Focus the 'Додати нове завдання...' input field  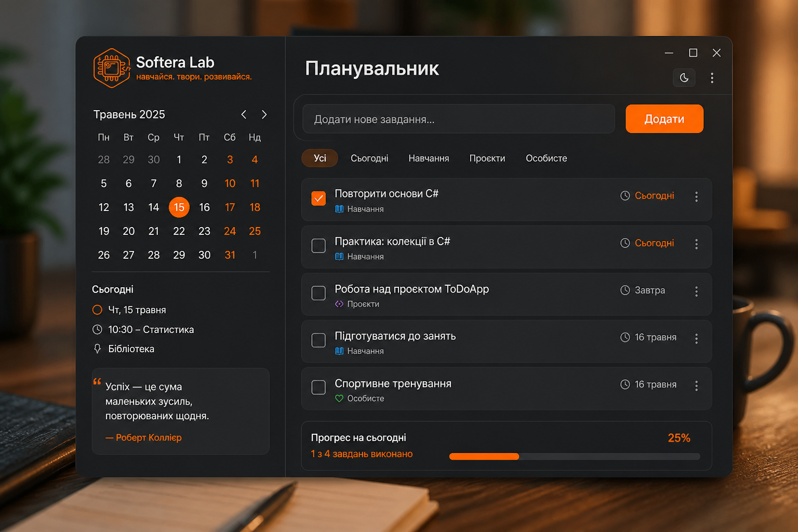click(459, 119)
